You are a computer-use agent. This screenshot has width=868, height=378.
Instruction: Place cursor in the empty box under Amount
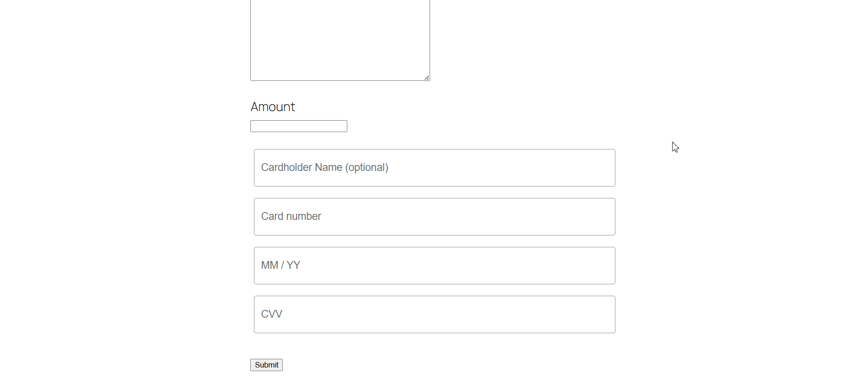pos(299,126)
